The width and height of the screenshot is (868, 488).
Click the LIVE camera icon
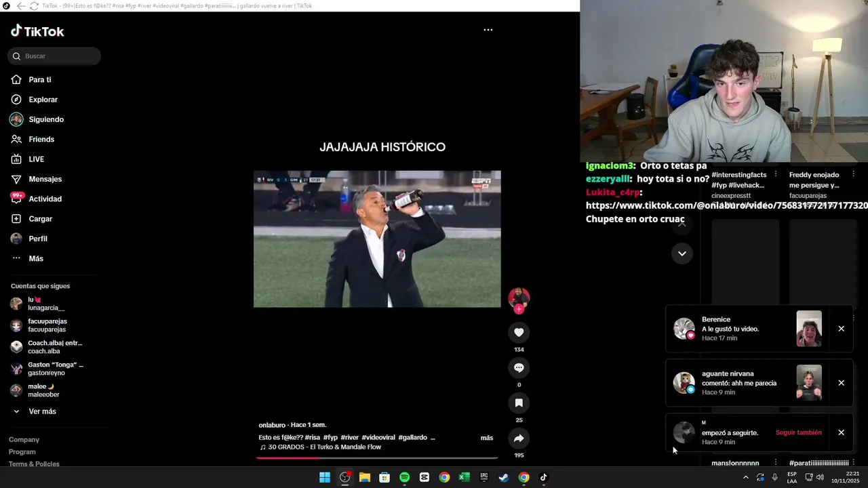coord(16,159)
